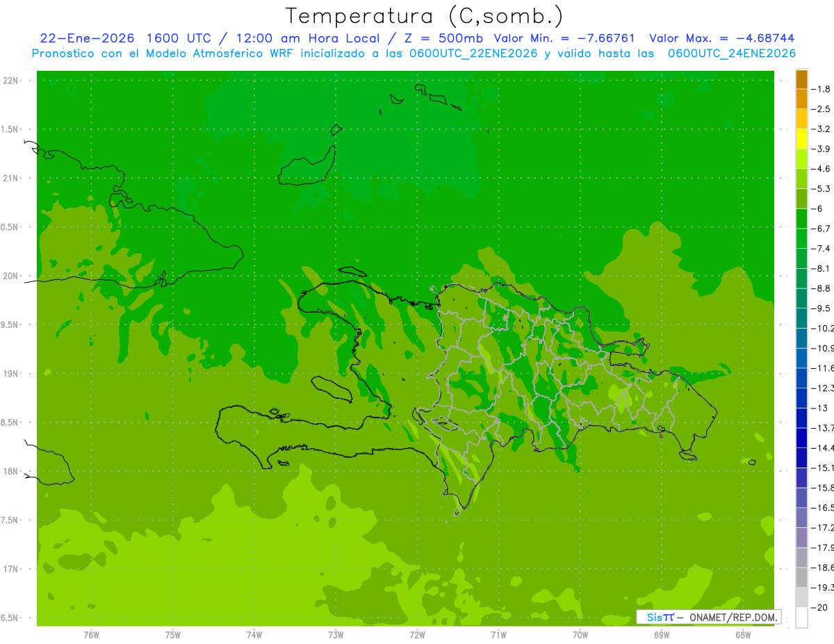The width and height of the screenshot is (834, 644).
Task: Click the '75W' longitude axis label
Action: [173, 635]
